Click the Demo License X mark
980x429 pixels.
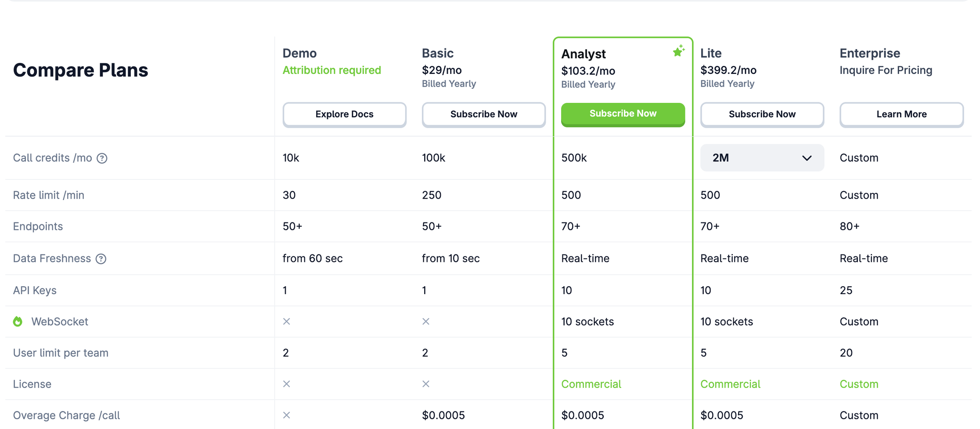pos(287,384)
